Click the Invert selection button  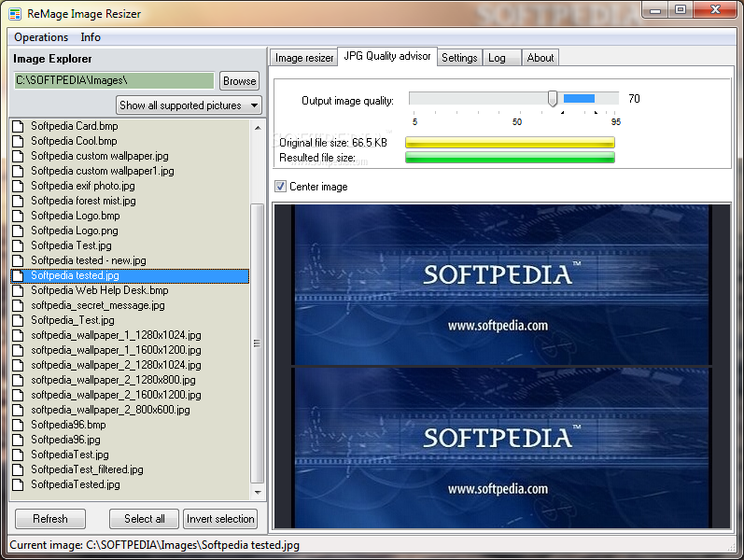click(220, 519)
